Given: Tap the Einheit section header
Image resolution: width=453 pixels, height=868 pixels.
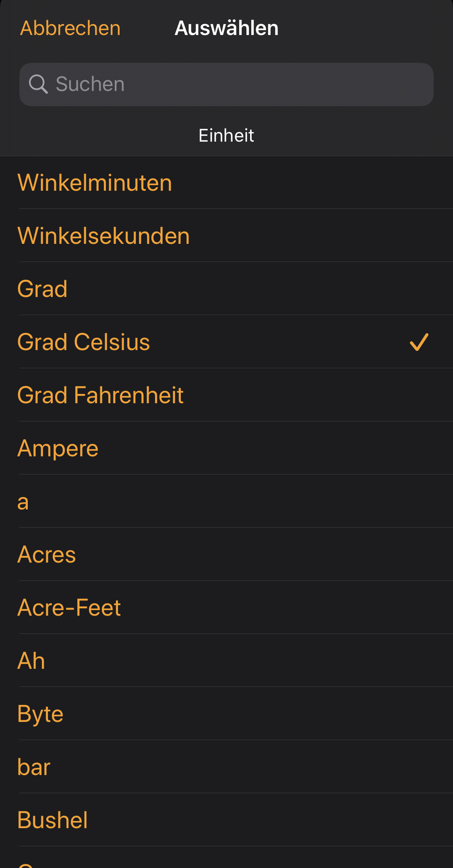Looking at the screenshot, I should 226,136.
